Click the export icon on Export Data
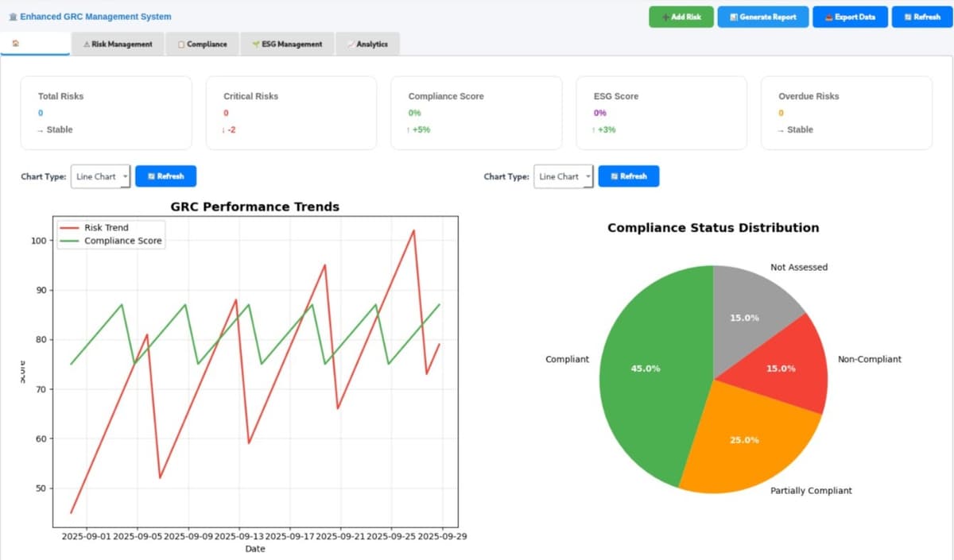Viewport: 954px width, 560px height. pos(828,17)
